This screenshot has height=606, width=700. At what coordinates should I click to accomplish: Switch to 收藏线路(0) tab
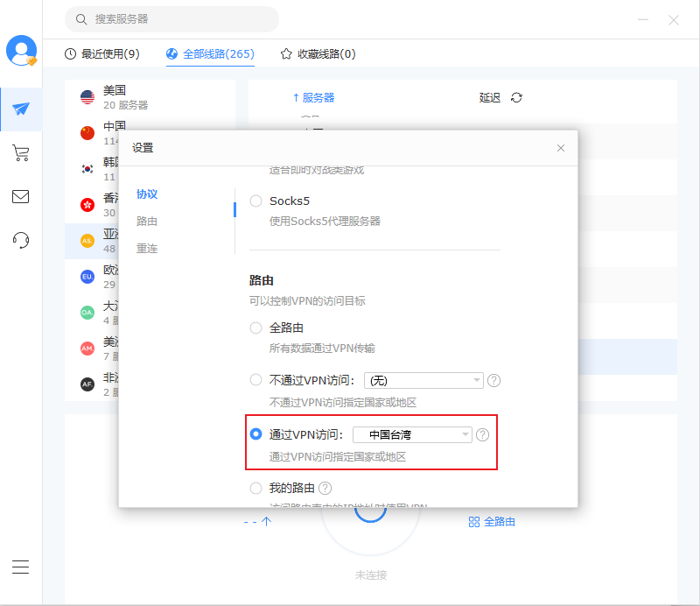point(318,54)
